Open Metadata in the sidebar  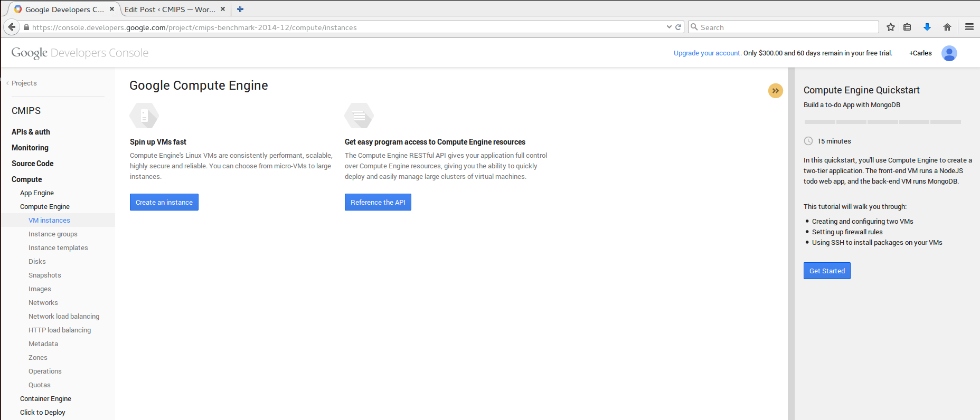[43, 344]
